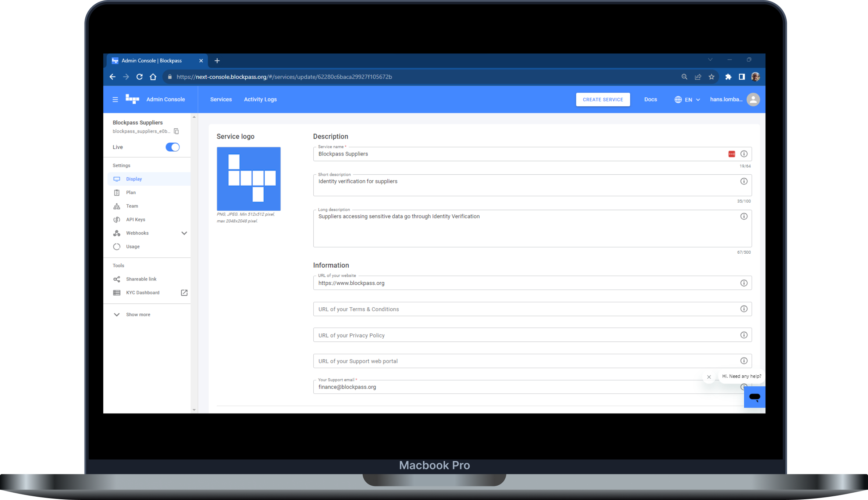Image resolution: width=868 pixels, height=500 pixels.
Task: Open the browser extensions puzzle icon
Action: [728, 77]
